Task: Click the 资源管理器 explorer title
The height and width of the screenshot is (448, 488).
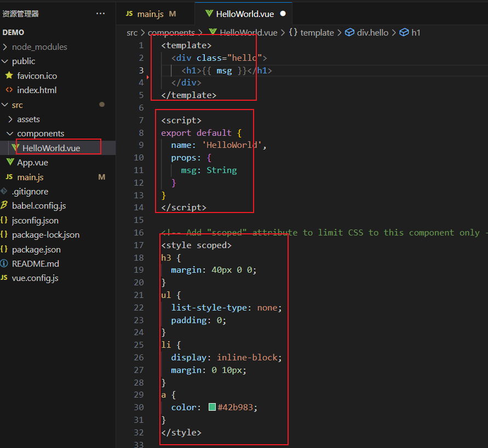Action: pos(21,14)
